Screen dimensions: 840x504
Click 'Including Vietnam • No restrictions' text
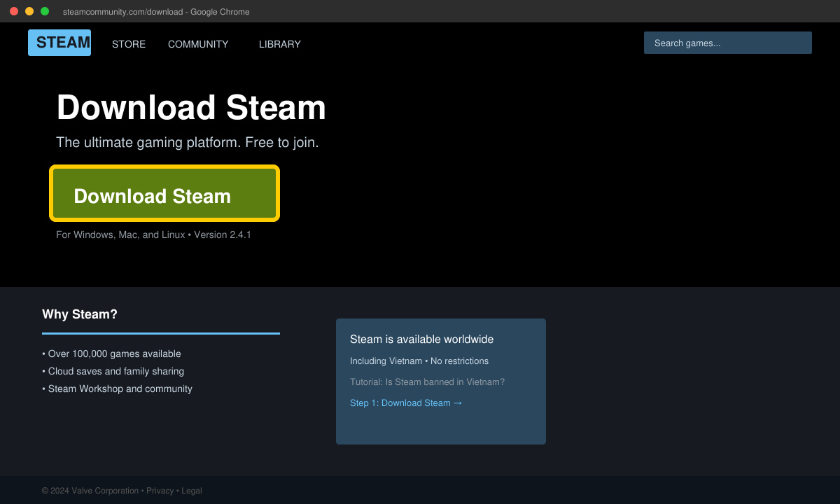(x=419, y=361)
